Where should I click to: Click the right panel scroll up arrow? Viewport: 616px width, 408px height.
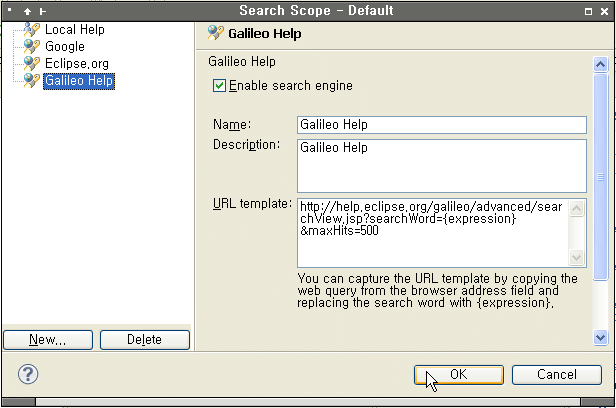600,64
